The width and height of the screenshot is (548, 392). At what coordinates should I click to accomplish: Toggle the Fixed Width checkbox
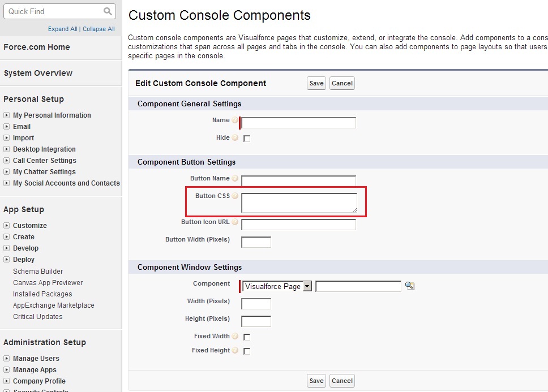coord(247,337)
